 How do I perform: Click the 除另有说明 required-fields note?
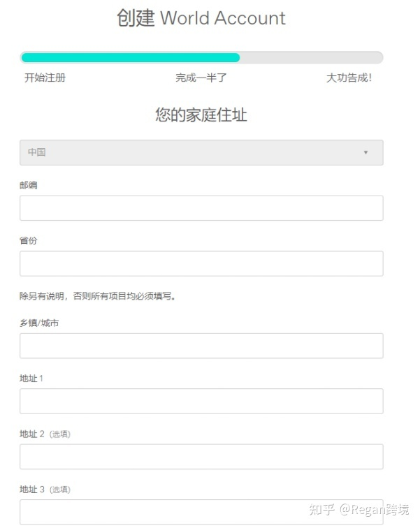[x=98, y=296]
